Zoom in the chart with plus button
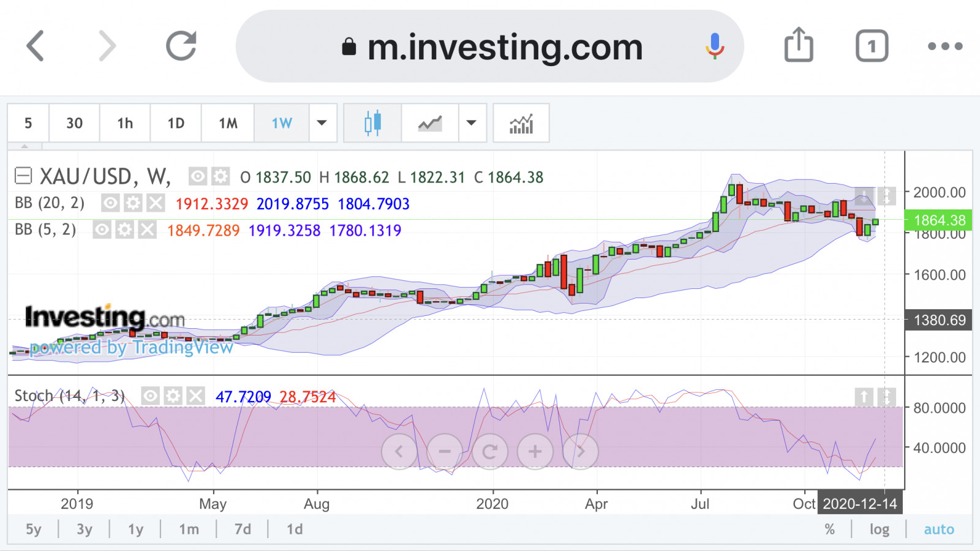The image size is (980, 551). pyautogui.click(x=535, y=452)
